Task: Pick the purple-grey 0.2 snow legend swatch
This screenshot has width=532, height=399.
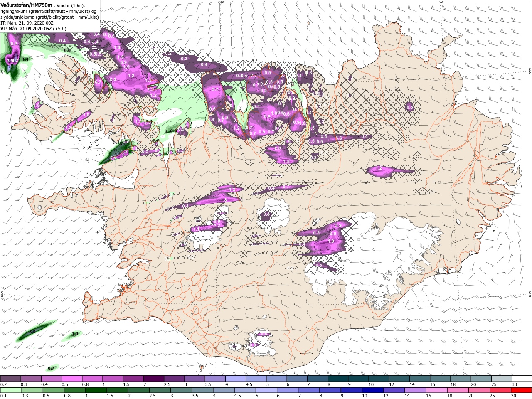Action: [x=11, y=379]
